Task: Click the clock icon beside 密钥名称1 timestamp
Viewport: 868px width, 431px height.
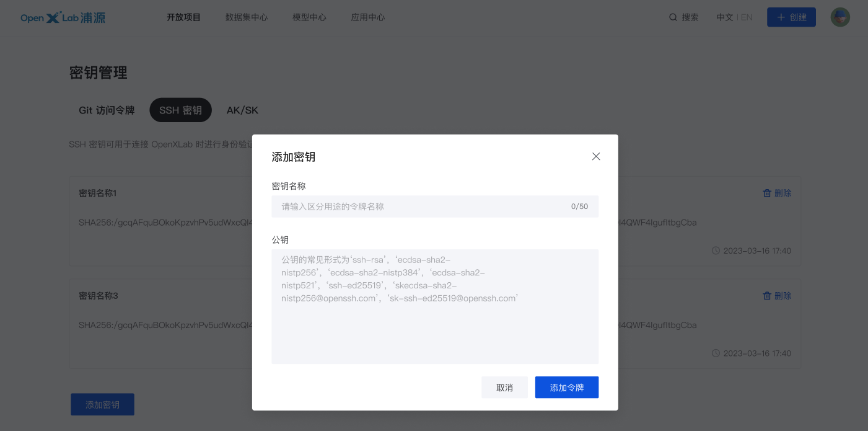Action: (x=716, y=251)
